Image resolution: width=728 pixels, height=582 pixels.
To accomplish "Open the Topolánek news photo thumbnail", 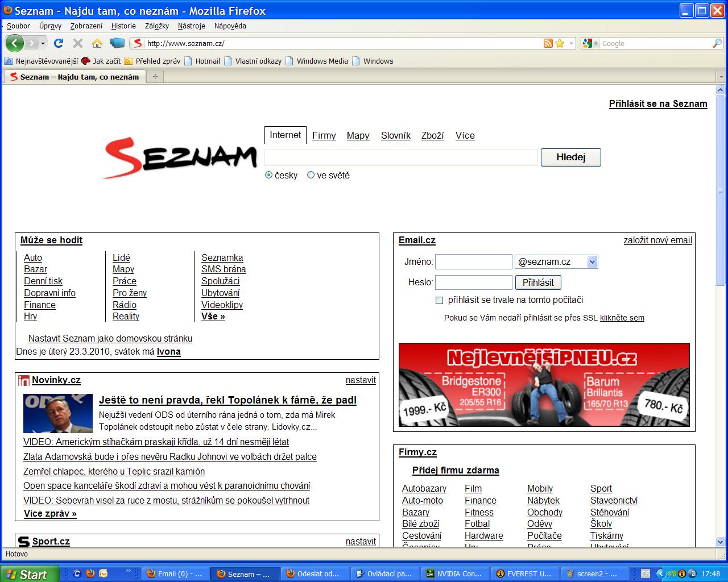I will (57, 413).
